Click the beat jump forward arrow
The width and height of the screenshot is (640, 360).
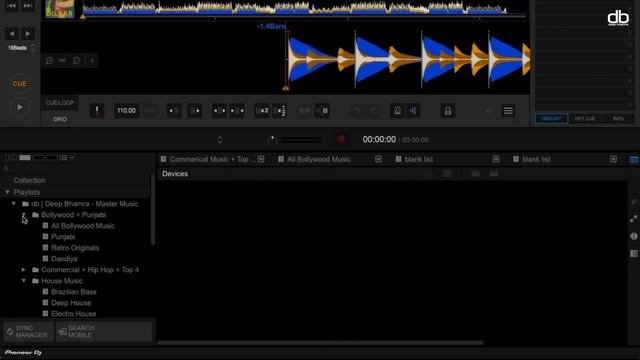pos(28,34)
